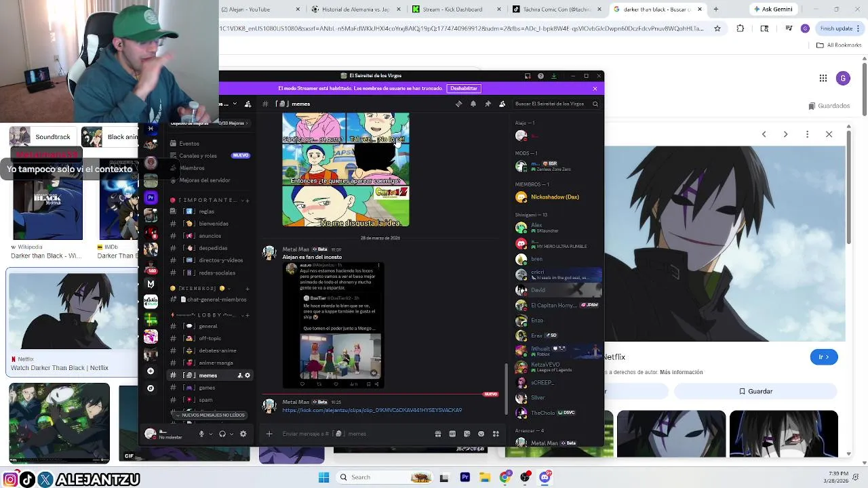Open new Chrome tab plus button

[x=715, y=9]
